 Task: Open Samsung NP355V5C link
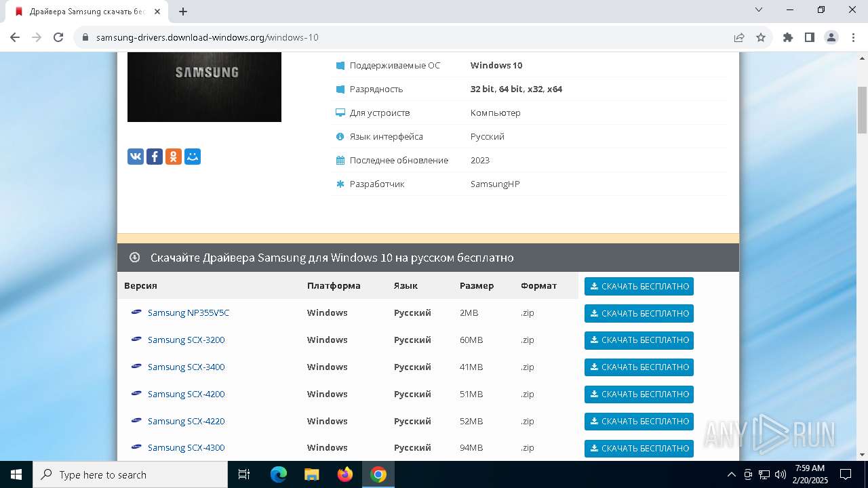pos(189,312)
